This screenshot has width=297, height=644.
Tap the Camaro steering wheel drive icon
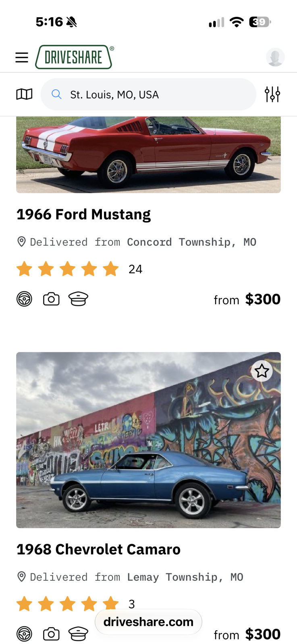(24, 634)
